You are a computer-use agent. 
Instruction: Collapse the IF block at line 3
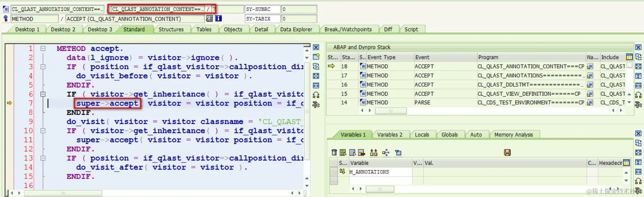click(43, 66)
